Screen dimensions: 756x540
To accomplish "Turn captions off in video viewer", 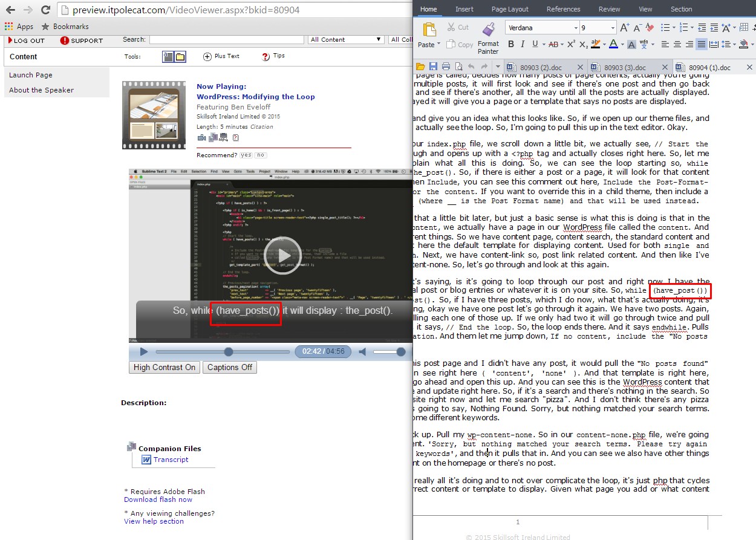I will click(x=230, y=368).
